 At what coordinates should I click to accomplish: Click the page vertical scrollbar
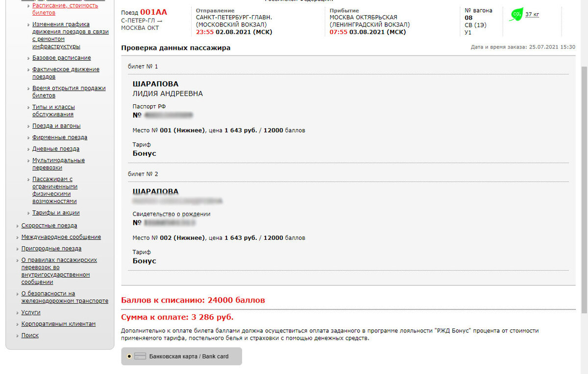point(584,190)
